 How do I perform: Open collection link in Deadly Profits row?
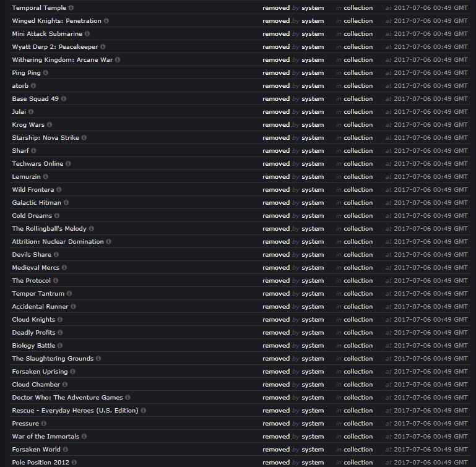358,333
